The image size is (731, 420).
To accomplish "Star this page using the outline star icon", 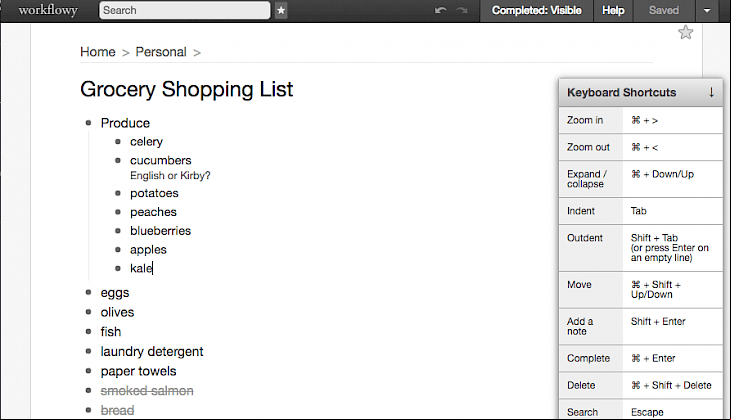I will pyautogui.click(x=685, y=32).
